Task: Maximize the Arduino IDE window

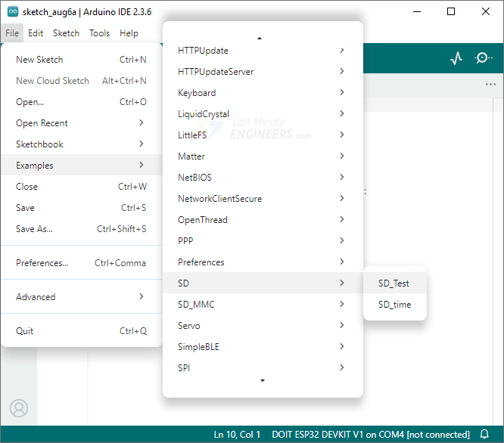Action: pos(451,11)
